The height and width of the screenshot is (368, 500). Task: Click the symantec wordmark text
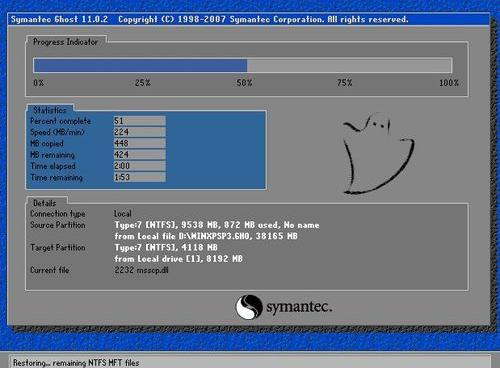point(299,307)
